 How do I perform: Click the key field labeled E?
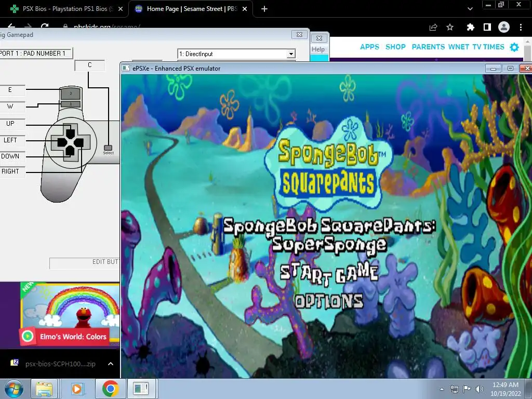(x=12, y=90)
